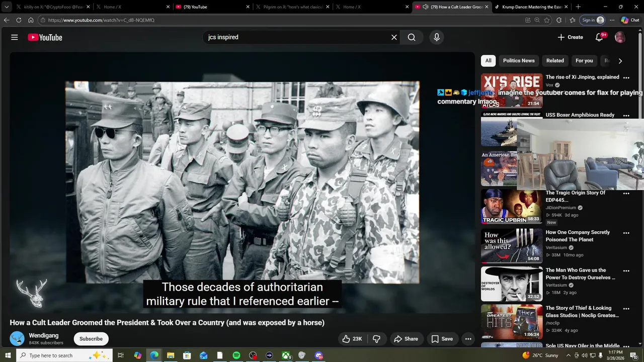This screenshot has height=362, width=644.
Task: Open options for How One Company Secretly Poisoned
Action: (626, 233)
